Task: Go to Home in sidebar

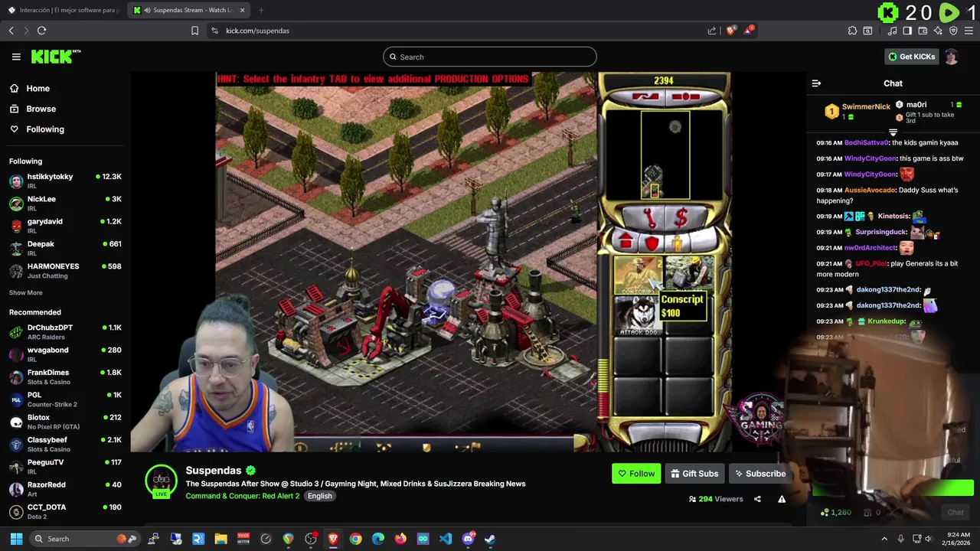Action: [38, 88]
